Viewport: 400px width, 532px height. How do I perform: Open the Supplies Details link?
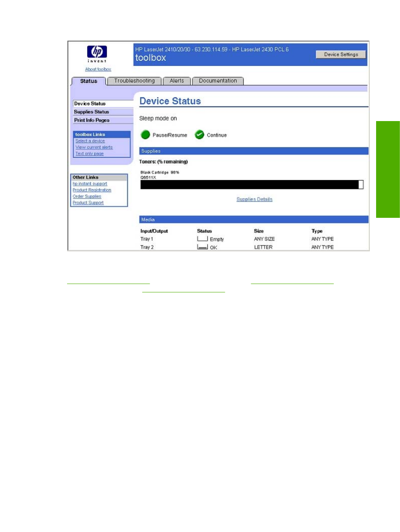click(255, 199)
